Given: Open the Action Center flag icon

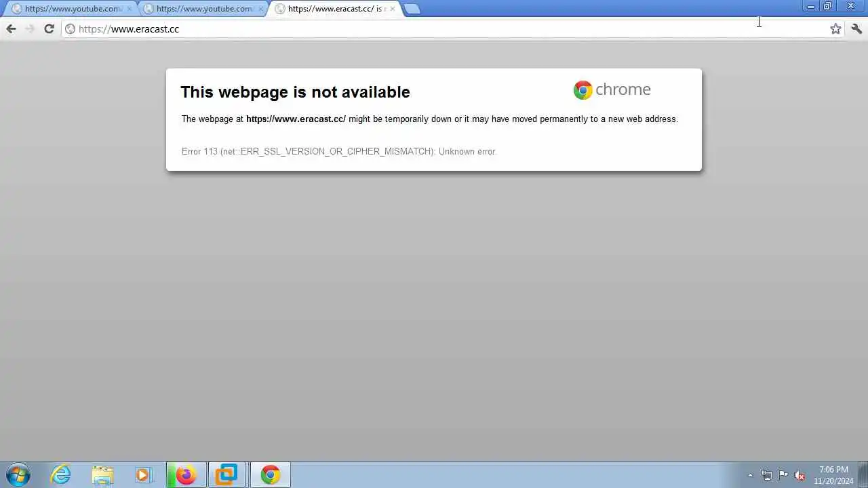Looking at the screenshot, I should point(783,475).
